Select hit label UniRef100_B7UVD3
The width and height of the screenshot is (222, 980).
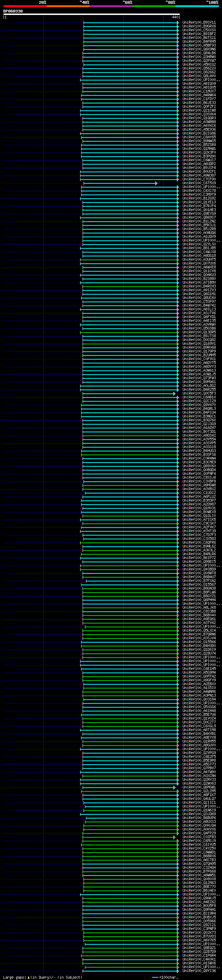pos(199,936)
